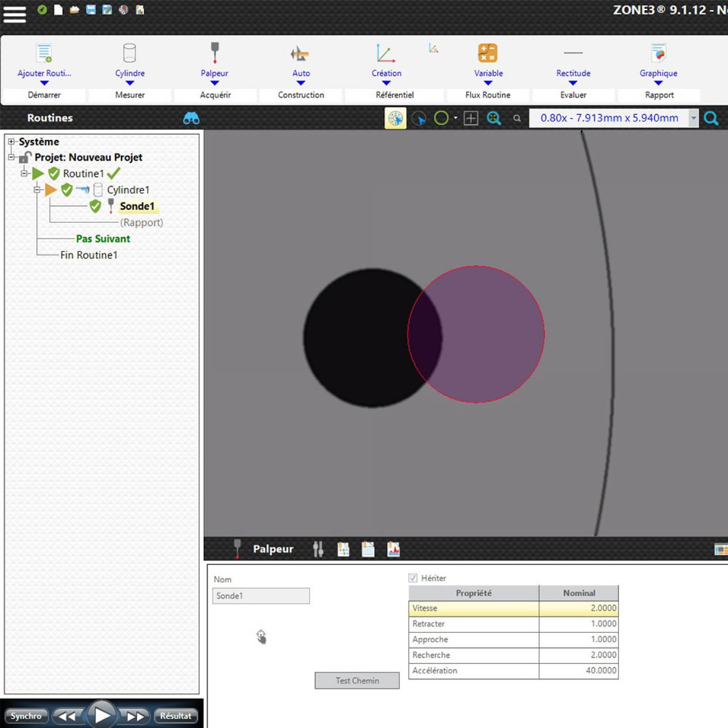Click the grey-red sphere icon in the quick toolbar

(124, 10)
